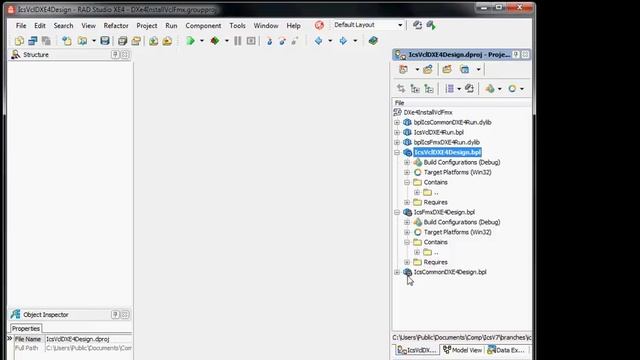
Task: Click the Program Reset toolbar icon
Action: (251, 41)
